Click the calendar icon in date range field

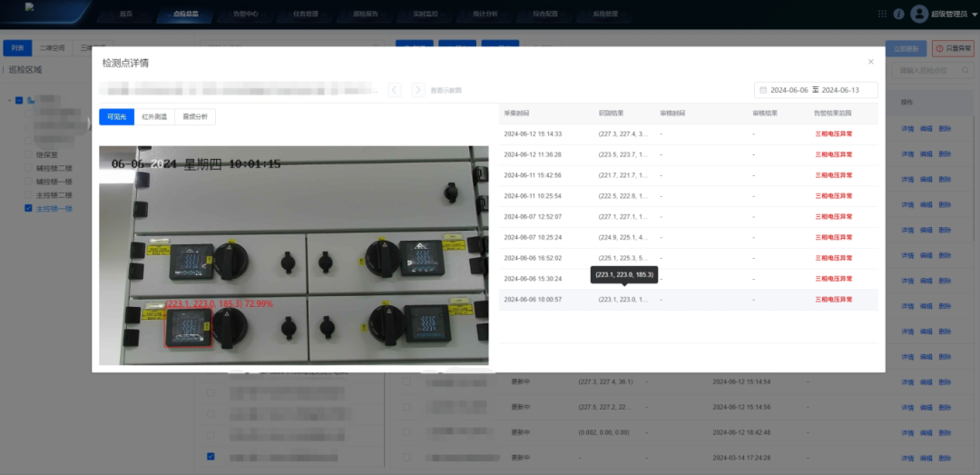763,90
